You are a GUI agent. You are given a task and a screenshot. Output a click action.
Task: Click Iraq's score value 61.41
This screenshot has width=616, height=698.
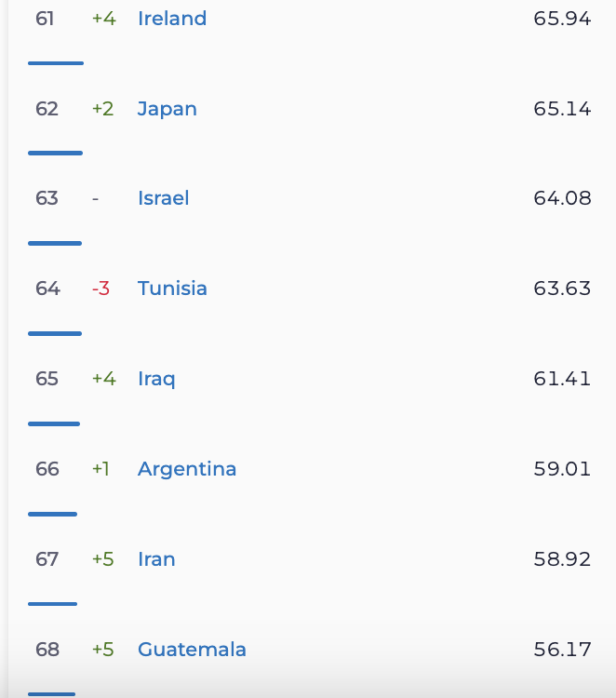point(562,379)
